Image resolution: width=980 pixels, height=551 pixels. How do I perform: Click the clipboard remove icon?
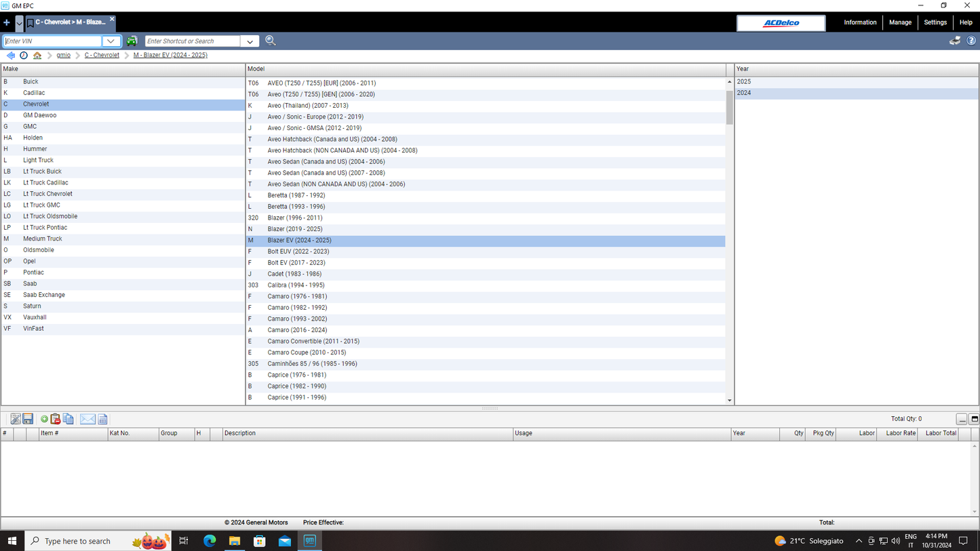coord(56,420)
